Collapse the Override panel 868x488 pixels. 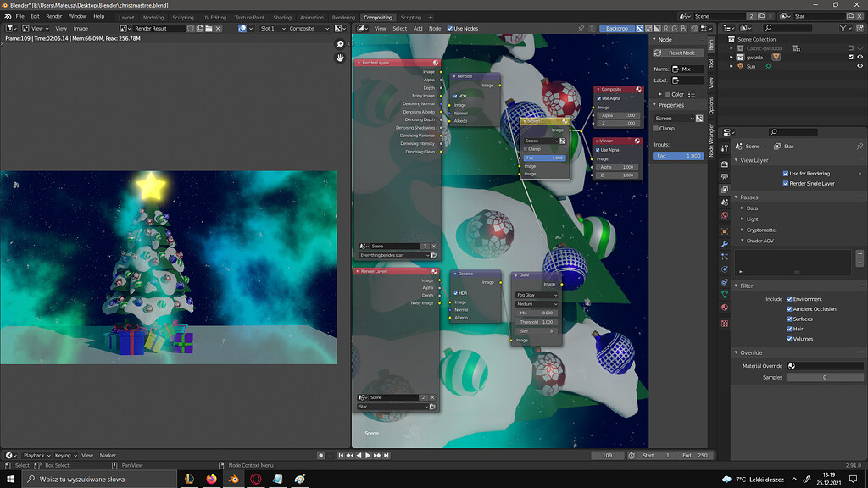[737, 352]
